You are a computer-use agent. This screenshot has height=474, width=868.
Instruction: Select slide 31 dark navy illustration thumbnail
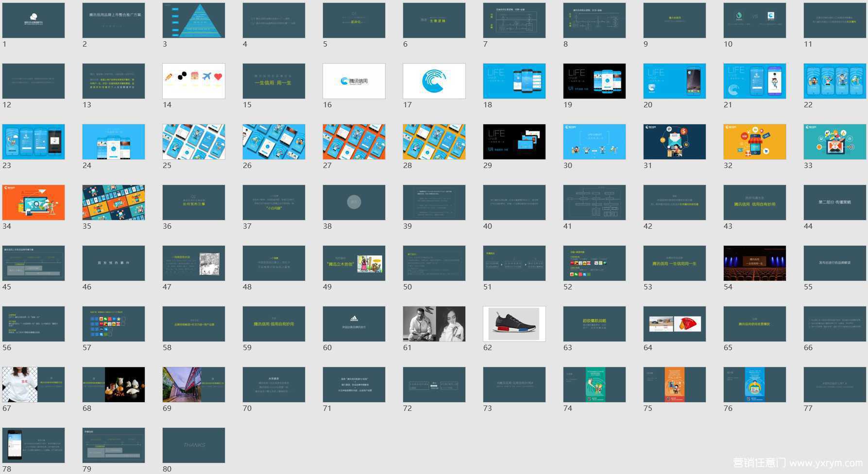(x=675, y=142)
